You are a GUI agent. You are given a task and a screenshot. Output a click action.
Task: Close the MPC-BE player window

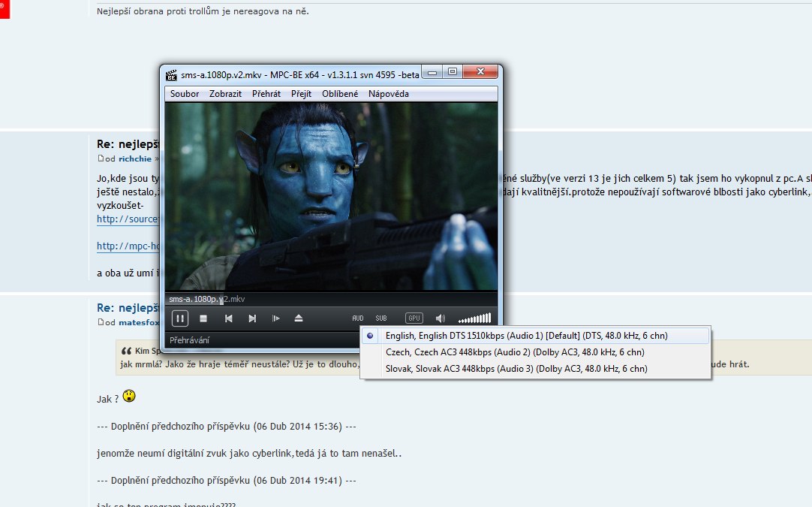pyautogui.click(x=480, y=72)
